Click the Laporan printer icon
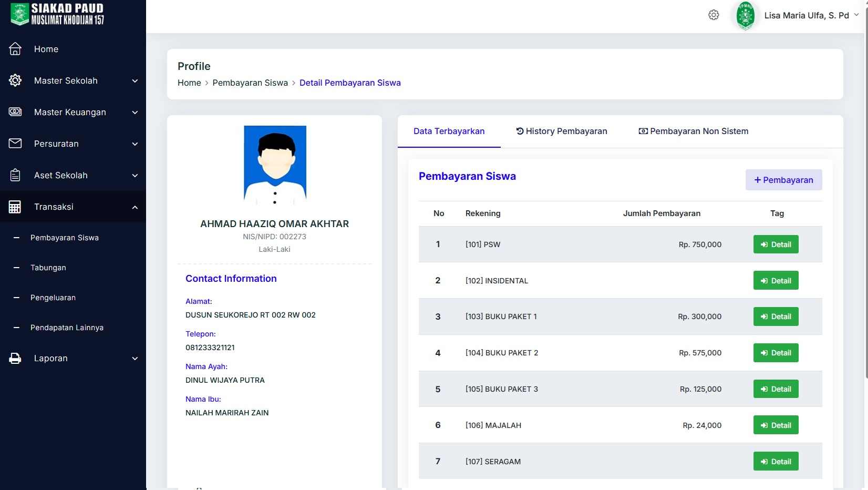The width and height of the screenshot is (868, 490). (x=15, y=359)
